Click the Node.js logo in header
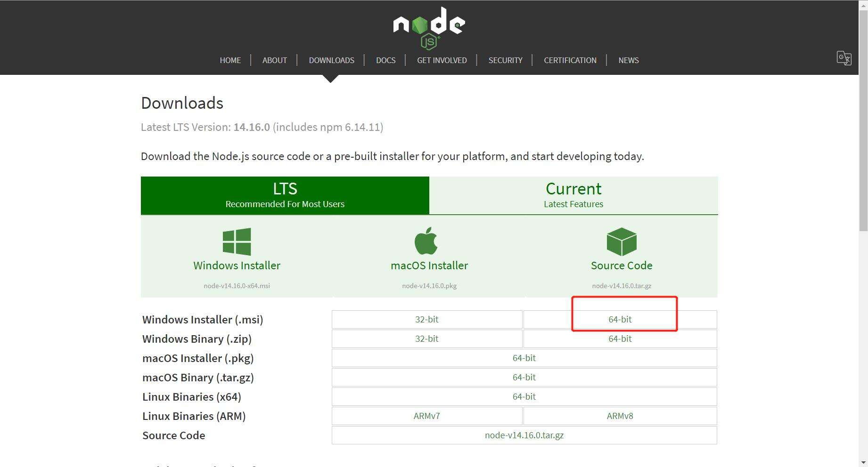Screen dimensions: 868x467 tap(429, 28)
